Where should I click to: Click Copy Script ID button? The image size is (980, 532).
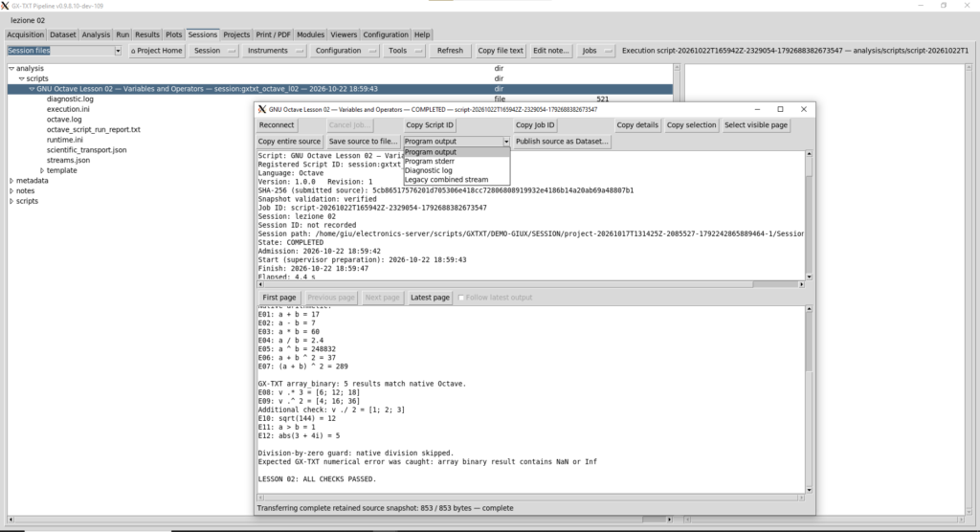[430, 125]
